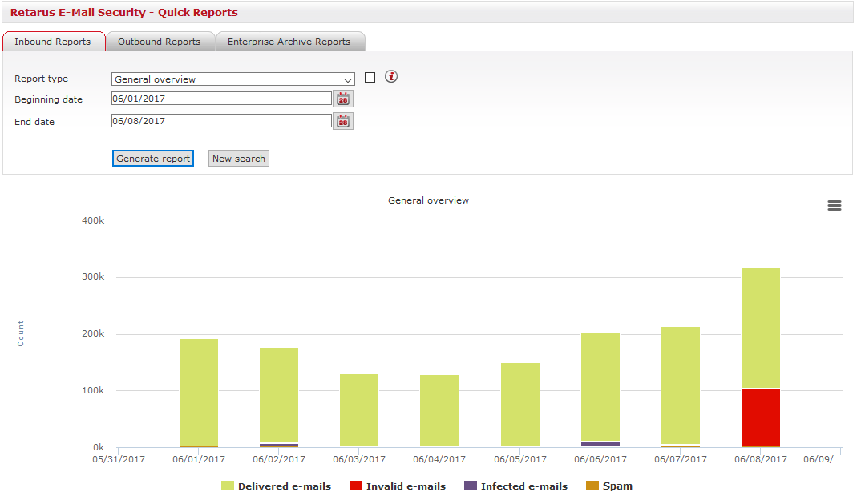This screenshot has width=857, height=504.
Task: Tick the checkbox beside Report type
Action: coord(370,78)
